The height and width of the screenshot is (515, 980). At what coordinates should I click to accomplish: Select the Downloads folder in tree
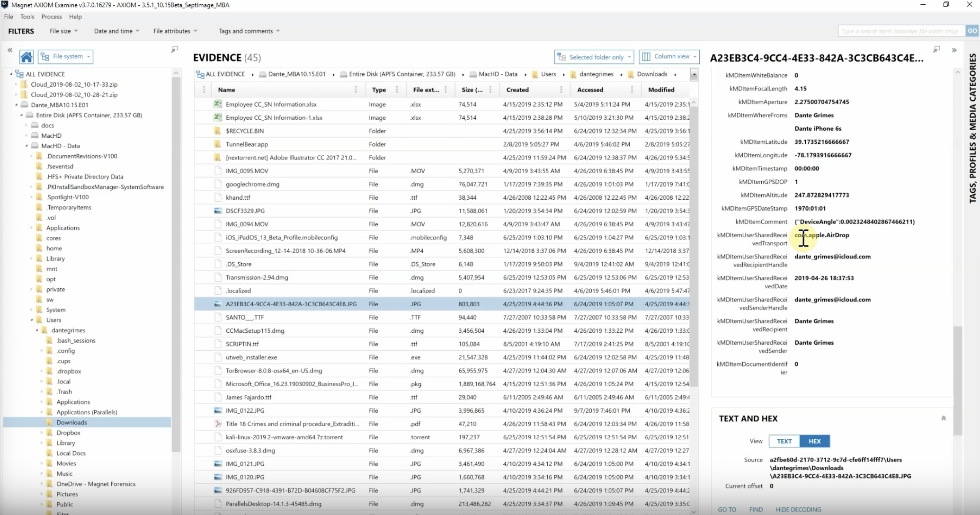coord(71,422)
